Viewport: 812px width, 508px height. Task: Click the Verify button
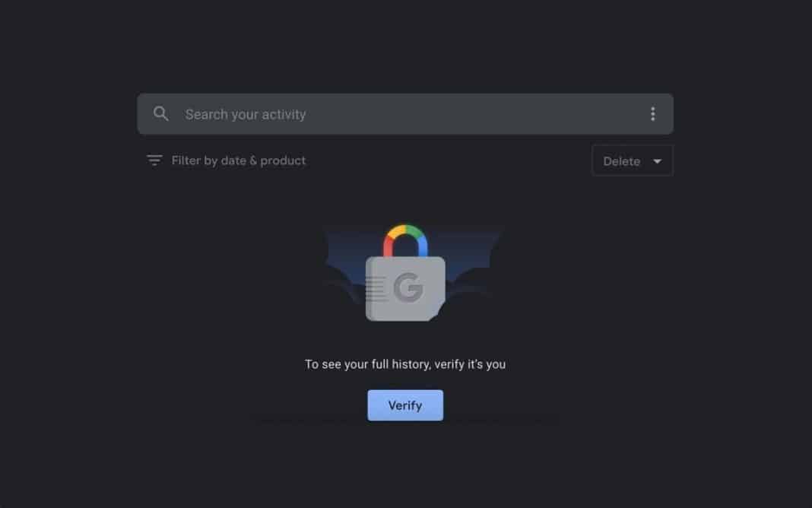(405, 405)
